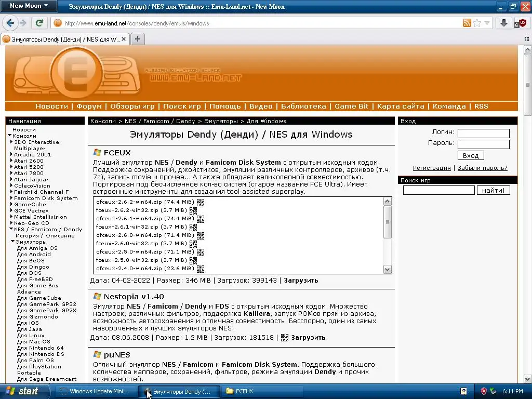
Task: Click the Windows flag icon beside Nestopia v1.40
Action: pos(97,296)
